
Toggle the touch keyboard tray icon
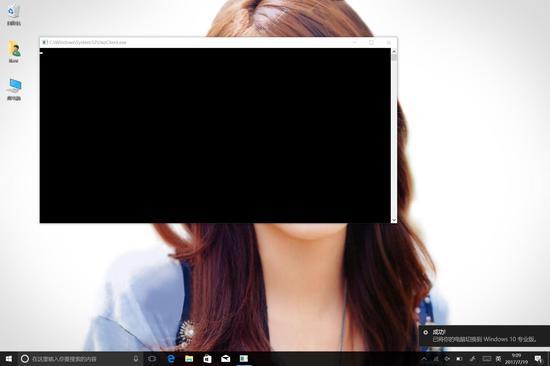[x=487, y=359]
